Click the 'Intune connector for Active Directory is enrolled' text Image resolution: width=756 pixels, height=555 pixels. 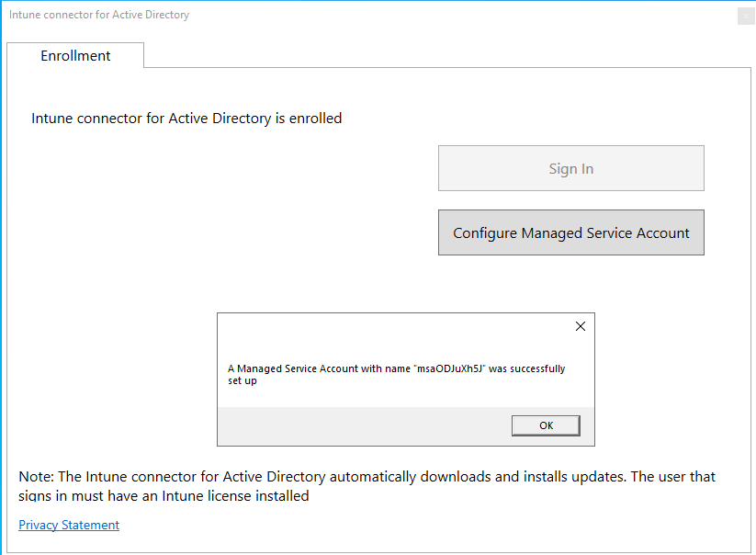coord(186,119)
